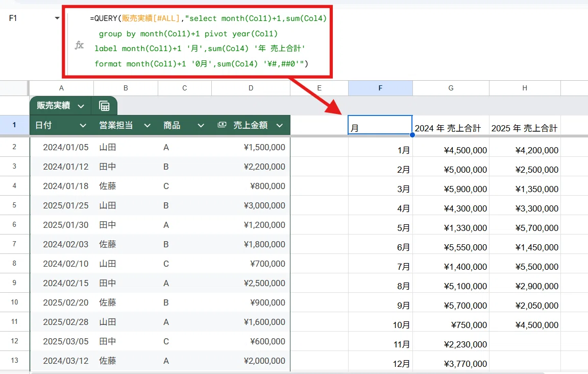Select column C header
The height and width of the screenshot is (374, 588).
click(x=184, y=88)
